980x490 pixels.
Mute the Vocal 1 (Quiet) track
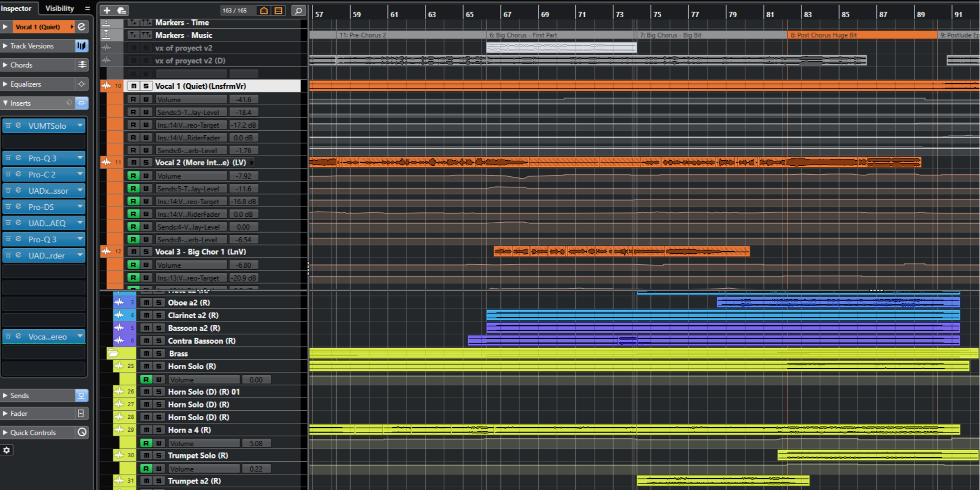click(x=133, y=86)
